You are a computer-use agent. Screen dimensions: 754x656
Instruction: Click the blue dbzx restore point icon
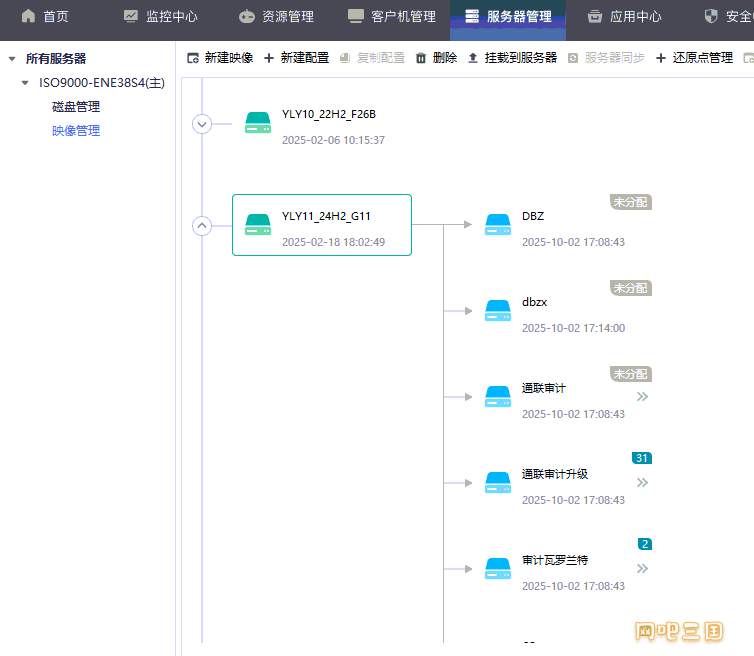pyautogui.click(x=498, y=311)
